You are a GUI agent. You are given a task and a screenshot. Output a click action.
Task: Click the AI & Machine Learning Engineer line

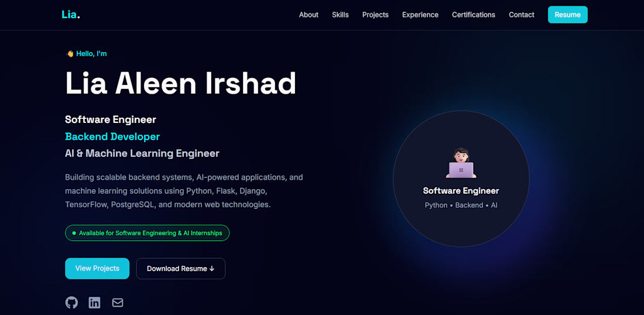click(142, 153)
